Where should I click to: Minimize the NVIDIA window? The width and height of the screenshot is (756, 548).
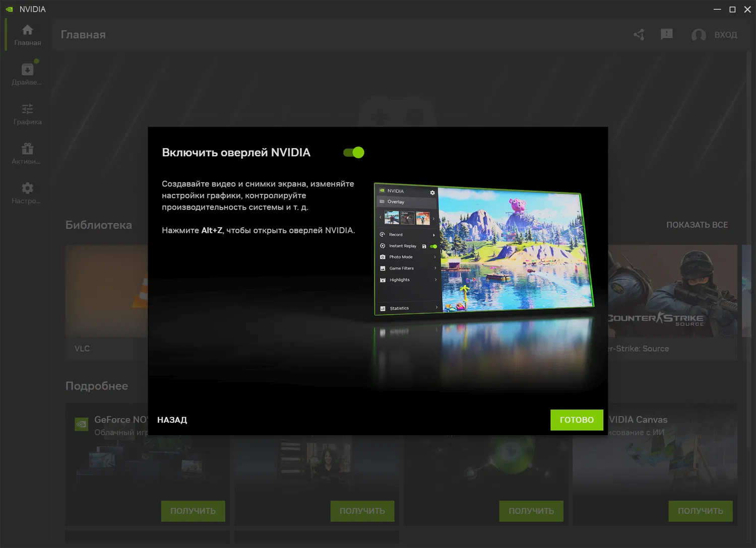point(717,9)
